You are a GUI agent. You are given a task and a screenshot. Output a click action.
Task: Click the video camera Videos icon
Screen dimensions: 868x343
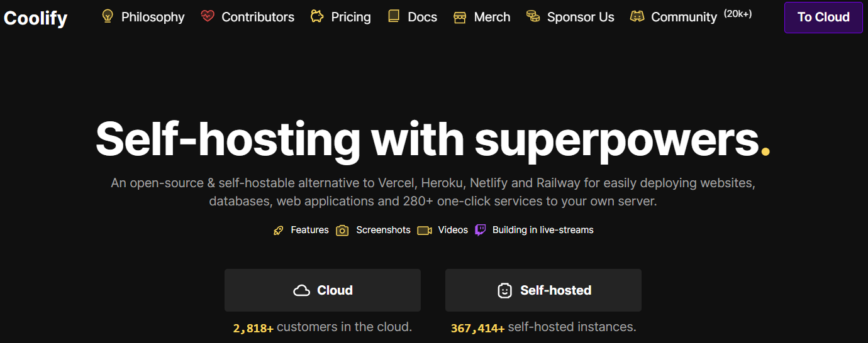[x=425, y=231]
